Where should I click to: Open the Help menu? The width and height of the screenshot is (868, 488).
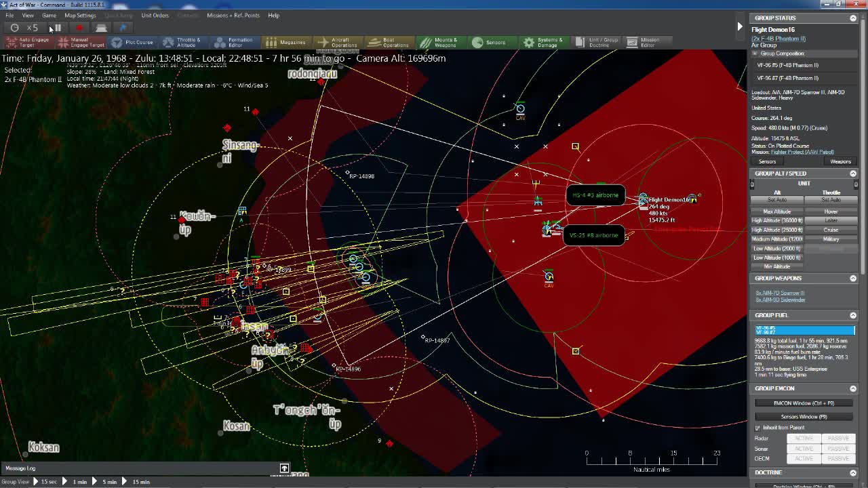[x=273, y=15]
